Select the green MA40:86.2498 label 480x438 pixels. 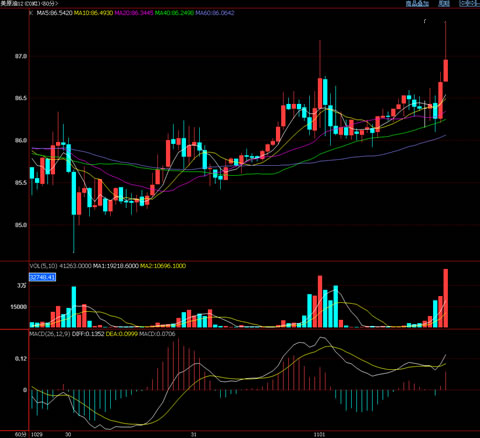174,13
